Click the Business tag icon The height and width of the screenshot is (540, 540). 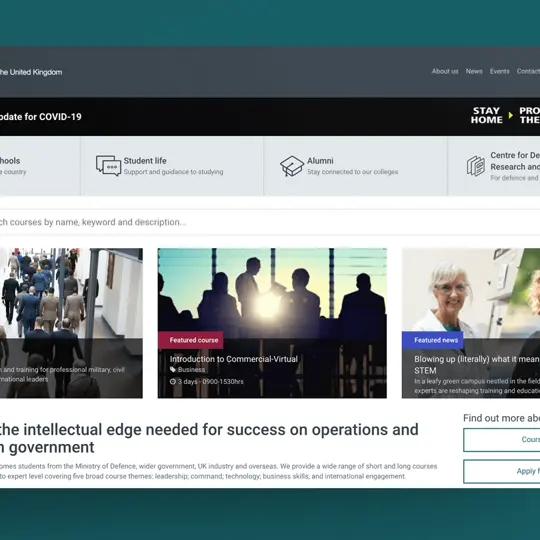(x=173, y=370)
